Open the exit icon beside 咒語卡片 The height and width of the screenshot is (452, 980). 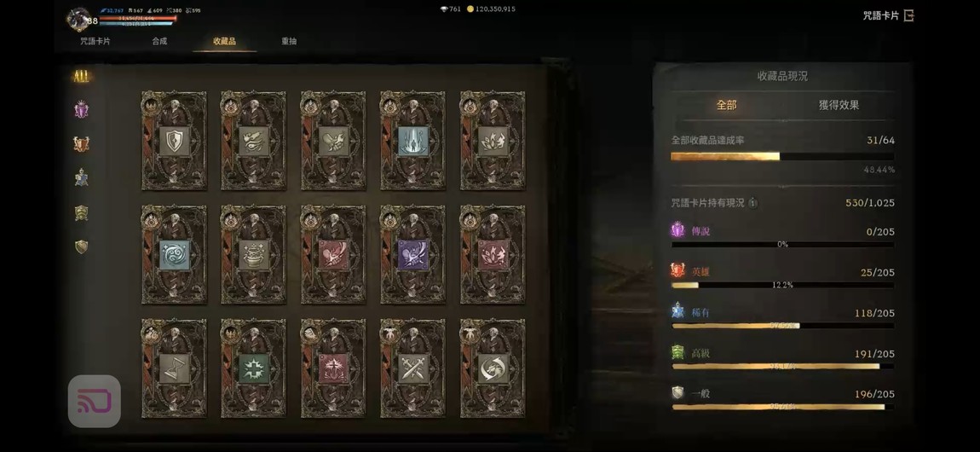(x=908, y=15)
